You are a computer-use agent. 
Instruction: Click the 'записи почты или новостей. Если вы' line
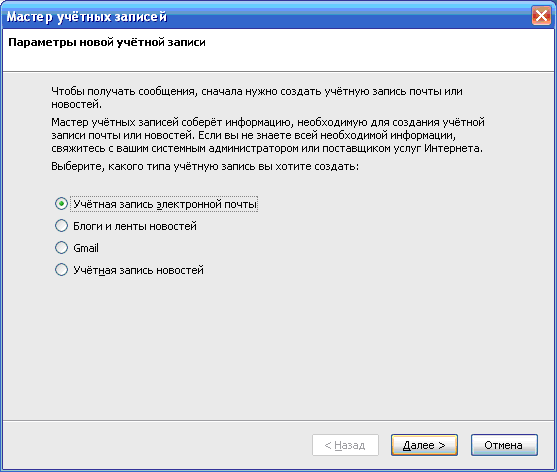pyautogui.click(x=253, y=135)
